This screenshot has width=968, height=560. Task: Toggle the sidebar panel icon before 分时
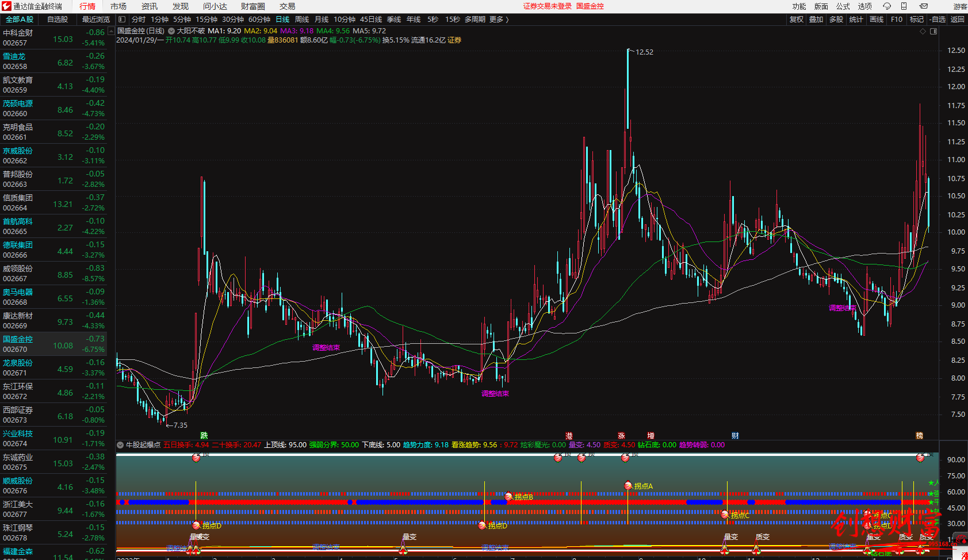pyautogui.click(x=122, y=20)
